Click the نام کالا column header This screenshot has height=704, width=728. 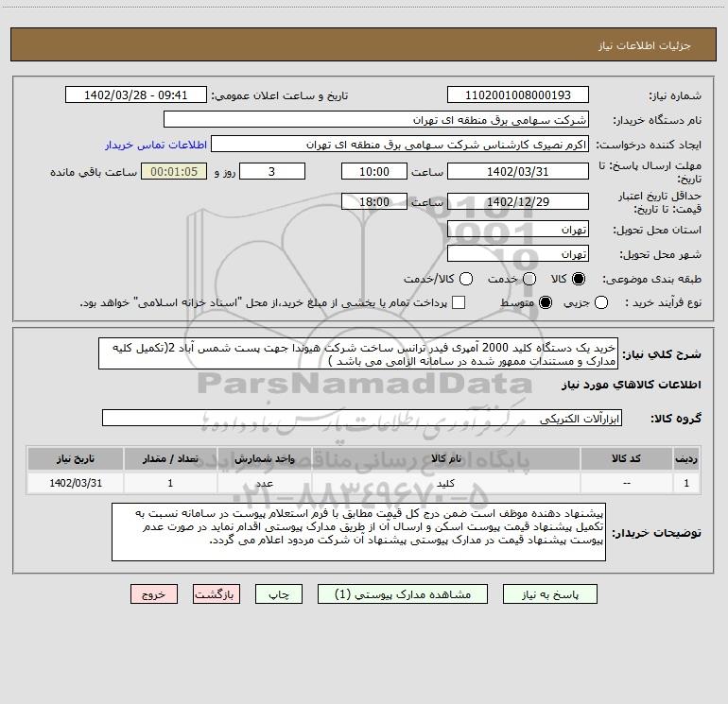(x=445, y=458)
